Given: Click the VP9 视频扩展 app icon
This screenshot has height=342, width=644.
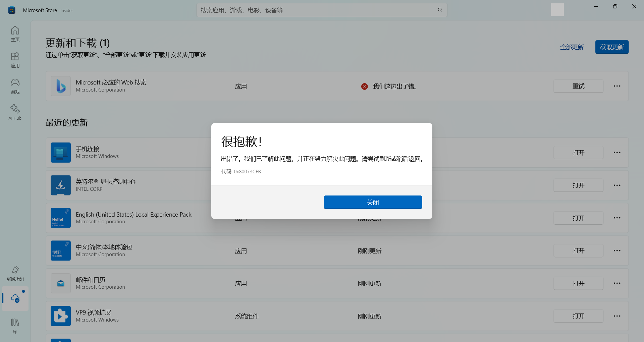Looking at the screenshot, I should coord(61,316).
